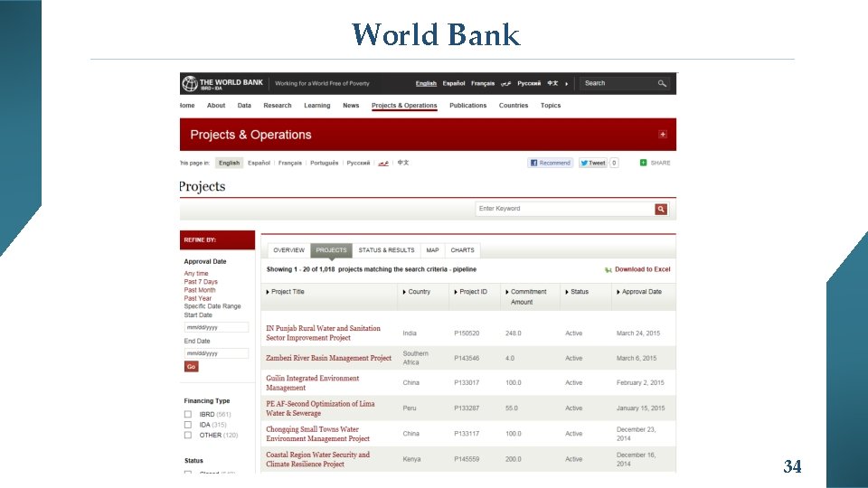The width and height of the screenshot is (868, 488).
Task: Switch site language to Español in top bar
Action: (454, 83)
